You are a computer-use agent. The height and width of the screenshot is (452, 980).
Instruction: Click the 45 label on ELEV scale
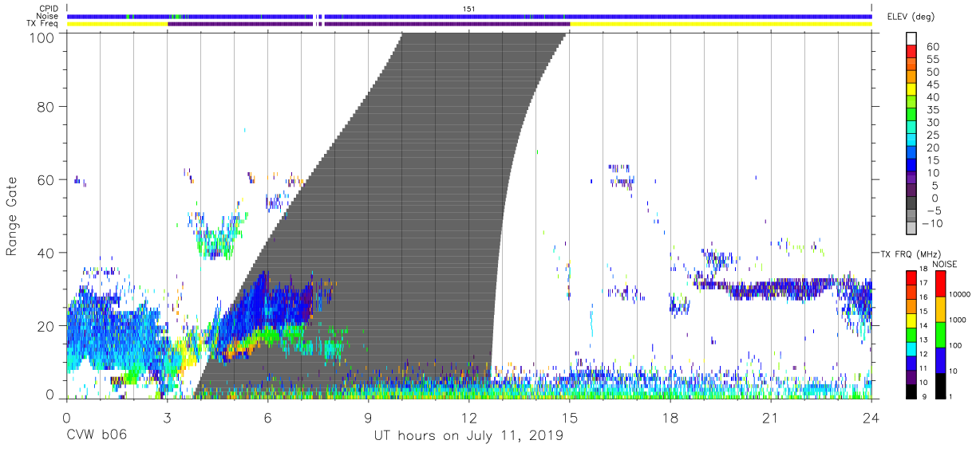(x=933, y=85)
